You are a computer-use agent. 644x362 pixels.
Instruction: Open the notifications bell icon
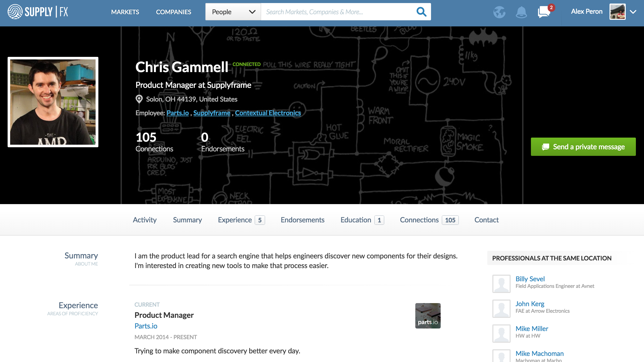[521, 12]
